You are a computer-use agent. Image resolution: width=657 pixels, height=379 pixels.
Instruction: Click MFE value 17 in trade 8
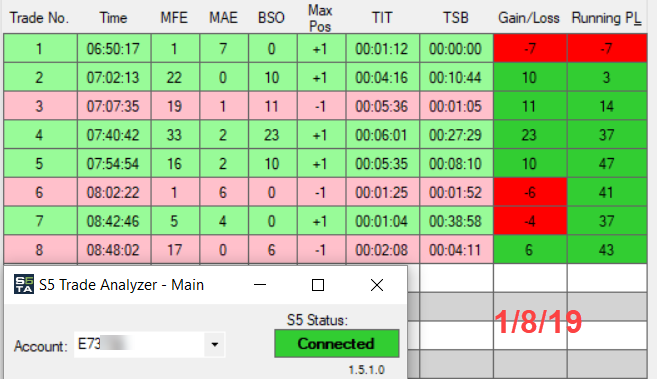(x=175, y=250)
